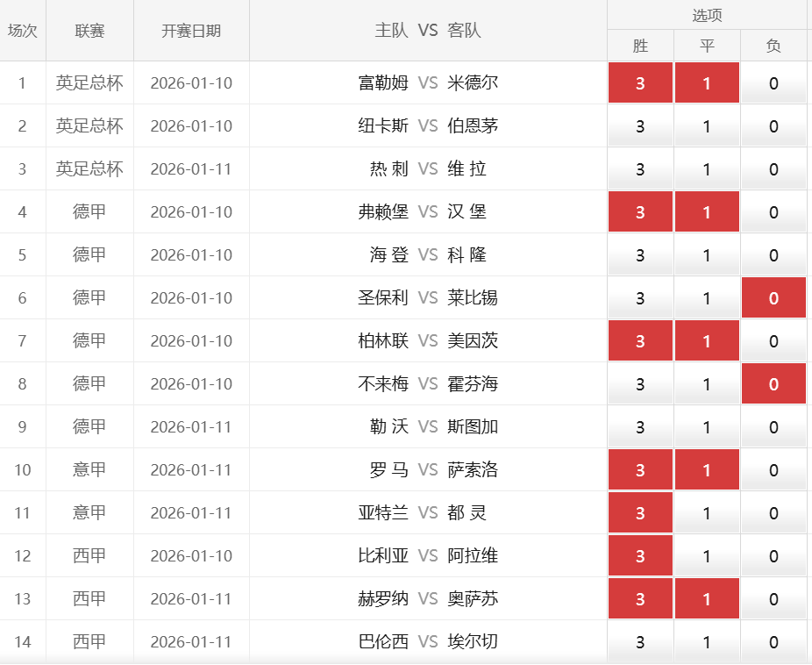Click the 开赛日期 column header
Screen dimensions: 812x665
coord(190,30)
